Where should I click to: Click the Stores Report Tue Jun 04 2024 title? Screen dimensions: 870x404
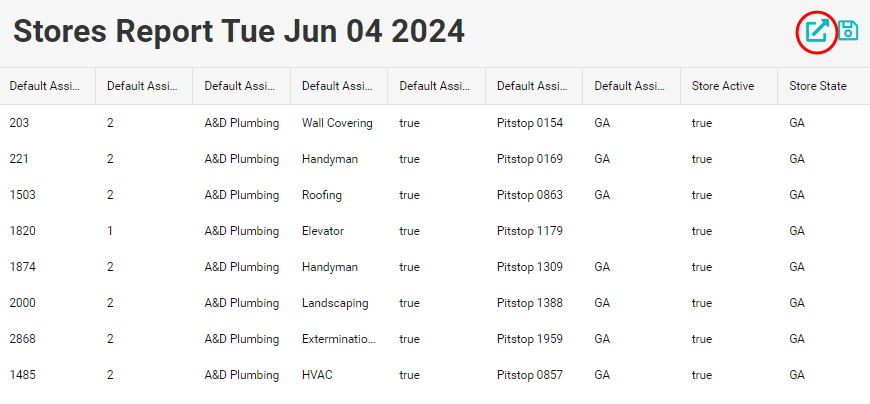coord(239,31)
